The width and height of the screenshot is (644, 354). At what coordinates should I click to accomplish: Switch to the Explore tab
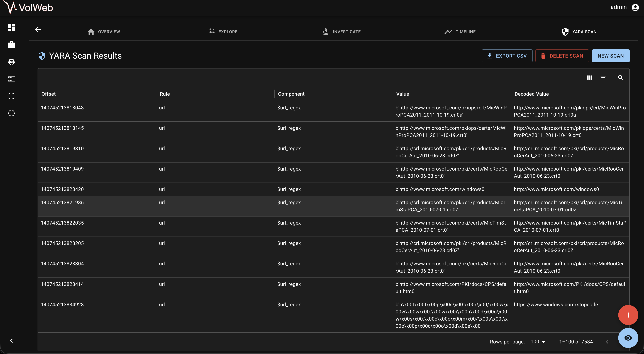[223, 32]
